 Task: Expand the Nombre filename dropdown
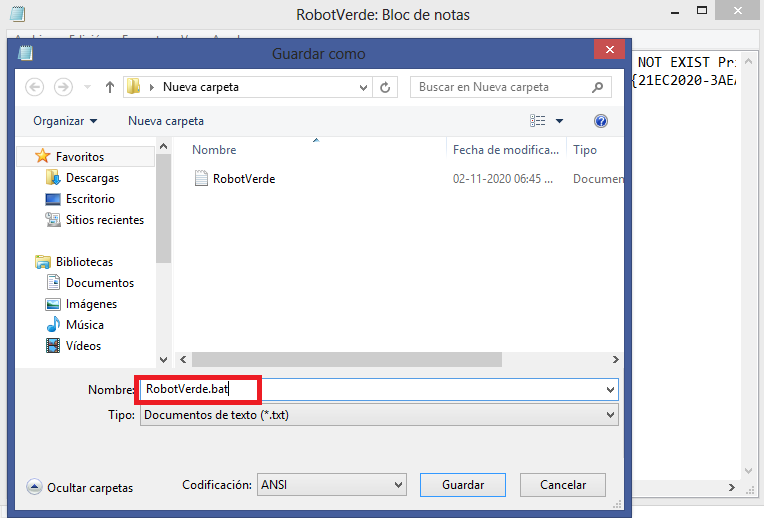(610, 390)
